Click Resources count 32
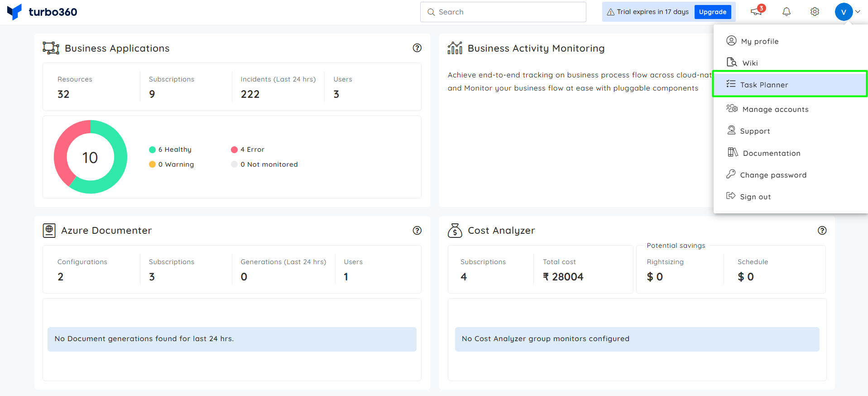 [63, 94]
